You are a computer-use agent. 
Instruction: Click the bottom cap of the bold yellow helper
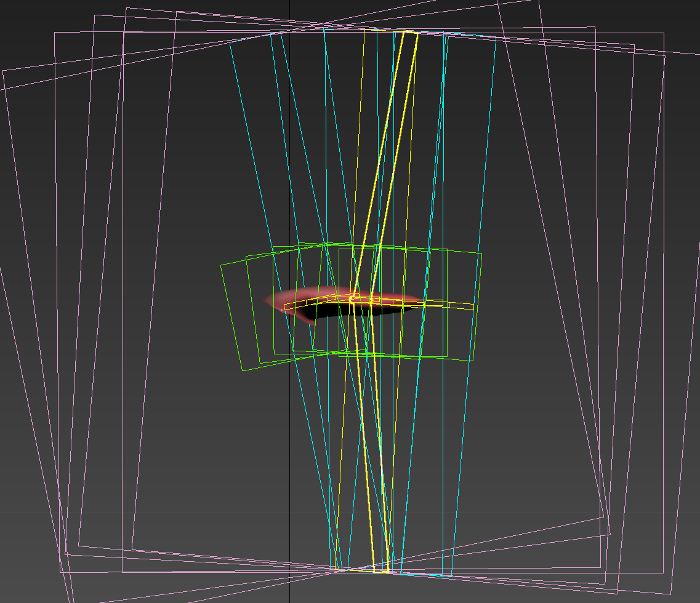point(381,572)
